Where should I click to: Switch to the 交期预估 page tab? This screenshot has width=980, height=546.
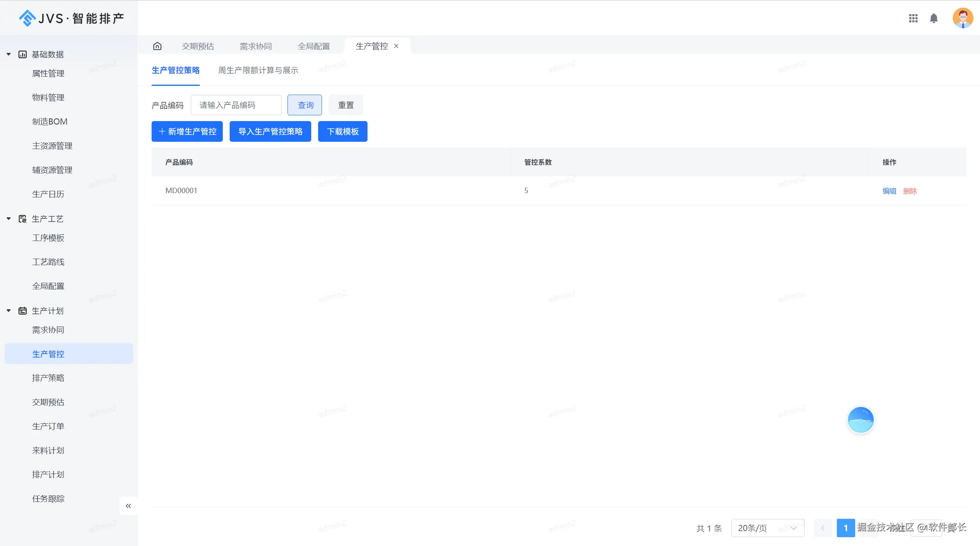coord(198,46)
